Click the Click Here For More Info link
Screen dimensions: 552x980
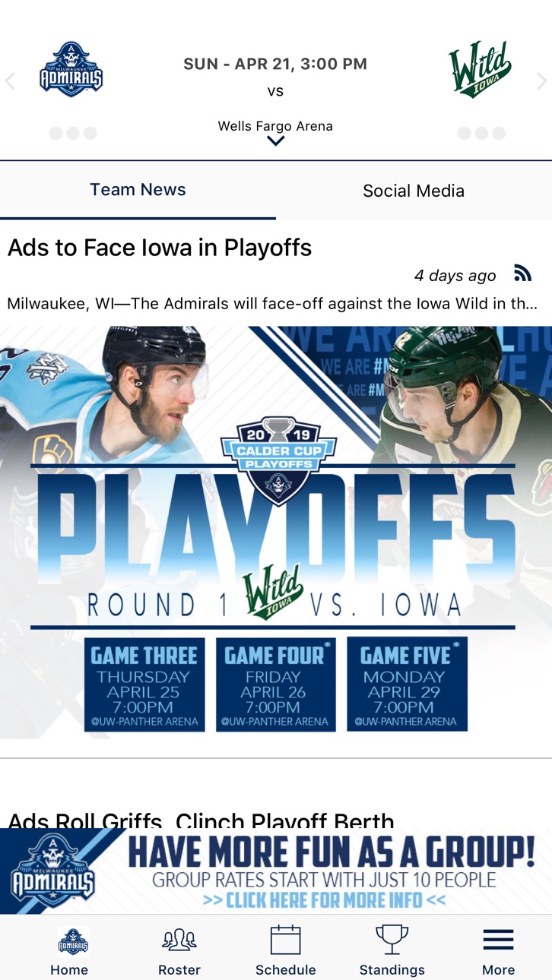tap(324, 901)
